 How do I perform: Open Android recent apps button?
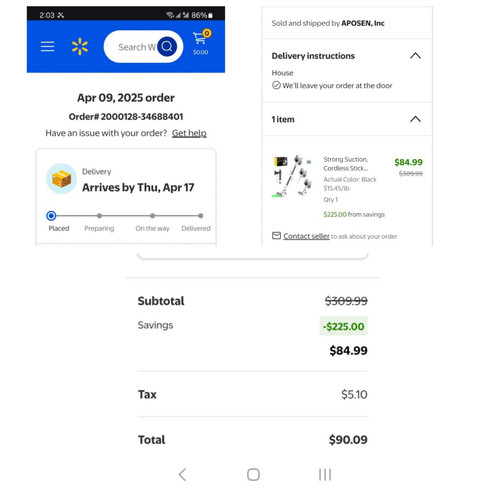(325, 474)
